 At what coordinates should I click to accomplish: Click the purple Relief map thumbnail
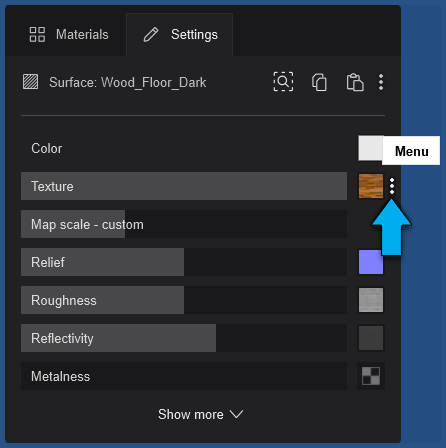pyautogui.click(x=371, y=262)
